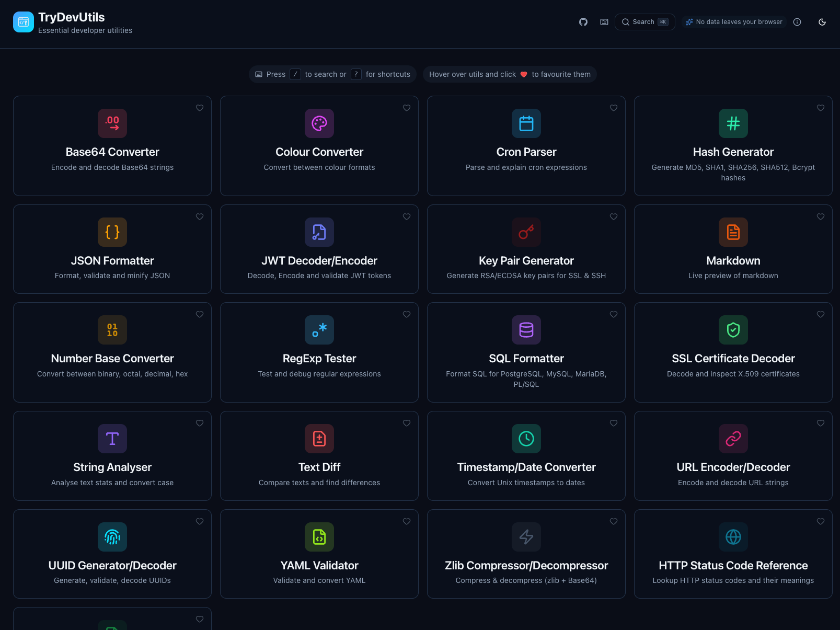
Task: Click 'Live preview of markdown' text
Action: (733, 276)
